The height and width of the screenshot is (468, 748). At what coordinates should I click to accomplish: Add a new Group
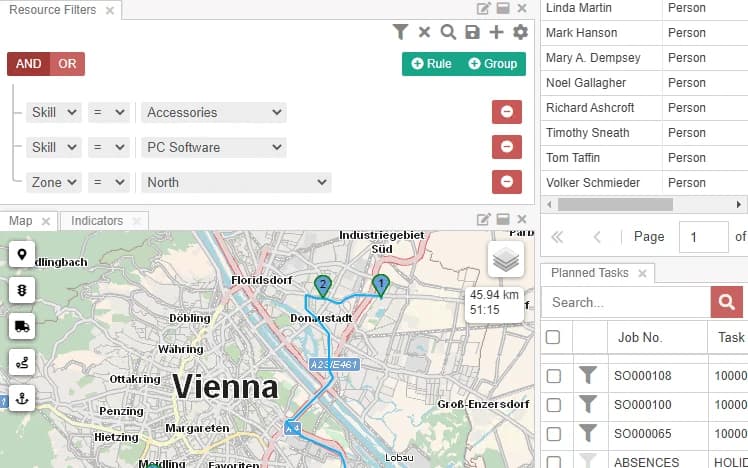click(493, 64)
